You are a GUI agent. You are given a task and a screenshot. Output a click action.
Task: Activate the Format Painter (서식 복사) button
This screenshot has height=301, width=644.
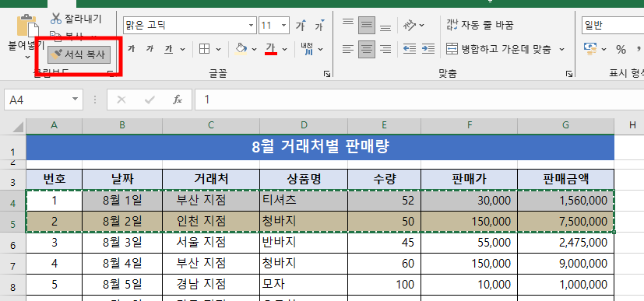[x=79, y=55]
